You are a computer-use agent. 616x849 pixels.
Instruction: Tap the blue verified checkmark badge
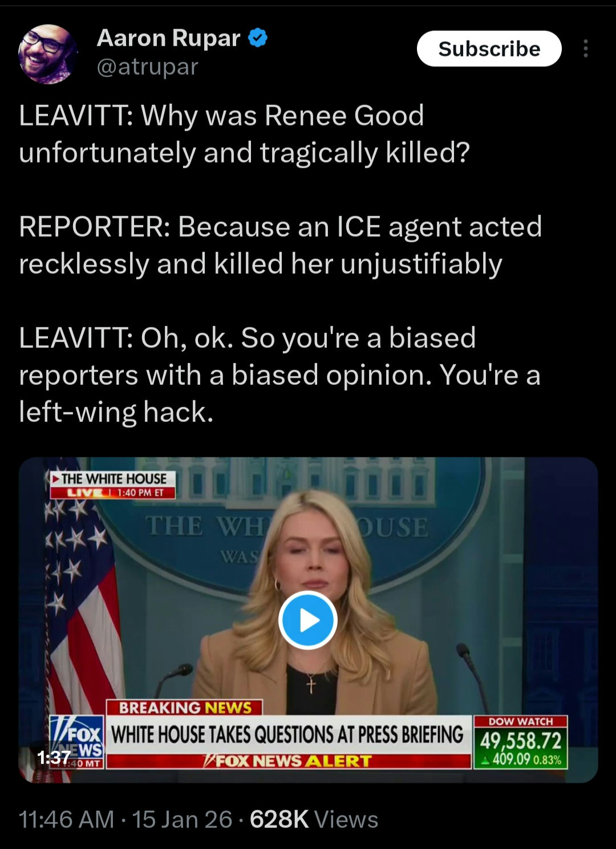258,38
